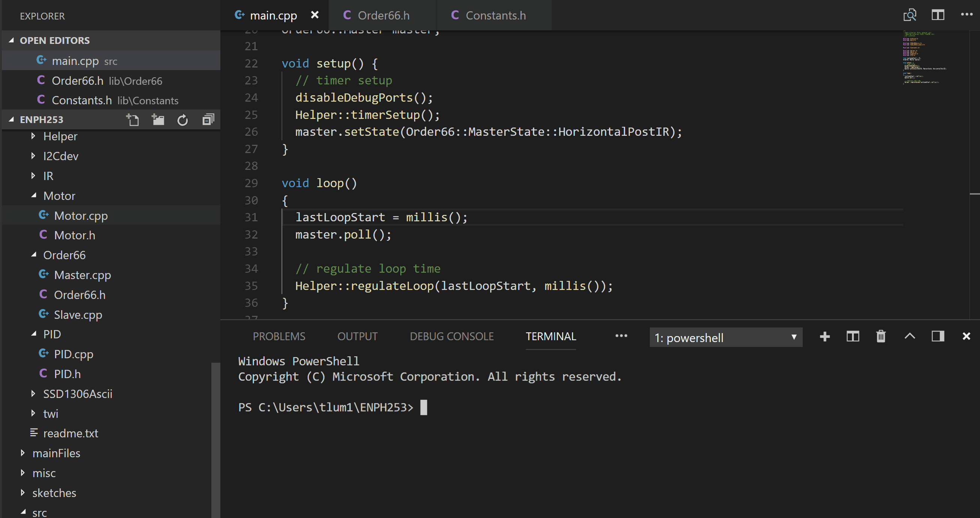The height and width of the screenshot is (518, 980).
Task: Switch to the OUTPUT panel tab
Action: [x=357, y=336]
